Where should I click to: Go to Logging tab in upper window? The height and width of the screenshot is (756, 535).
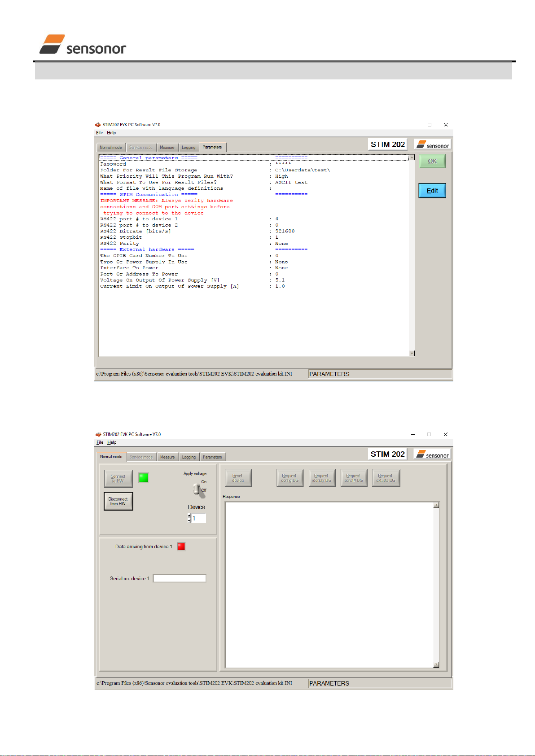point(189,148)
